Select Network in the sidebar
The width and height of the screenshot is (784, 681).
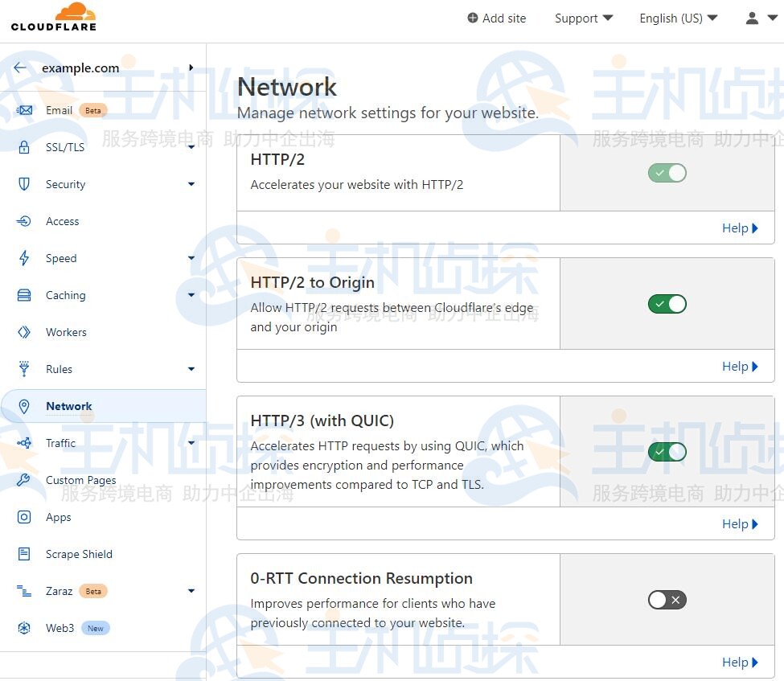click(x=68, y=406)
